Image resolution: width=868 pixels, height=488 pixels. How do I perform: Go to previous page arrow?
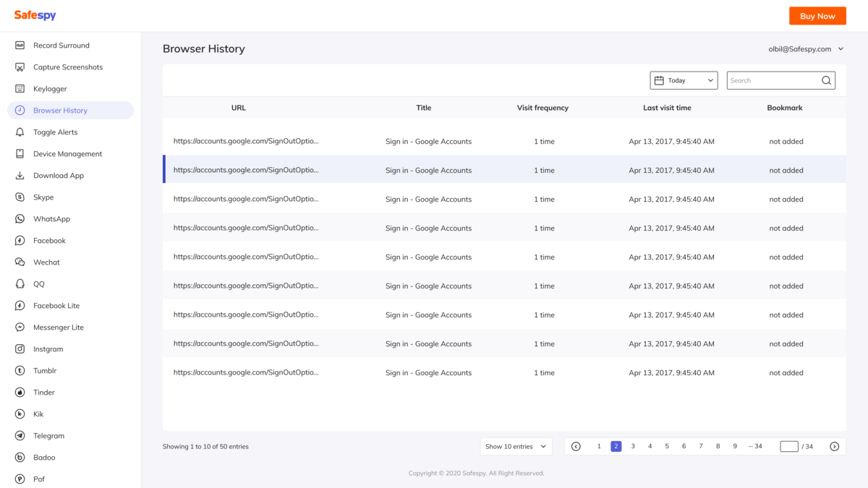[576, 447]
